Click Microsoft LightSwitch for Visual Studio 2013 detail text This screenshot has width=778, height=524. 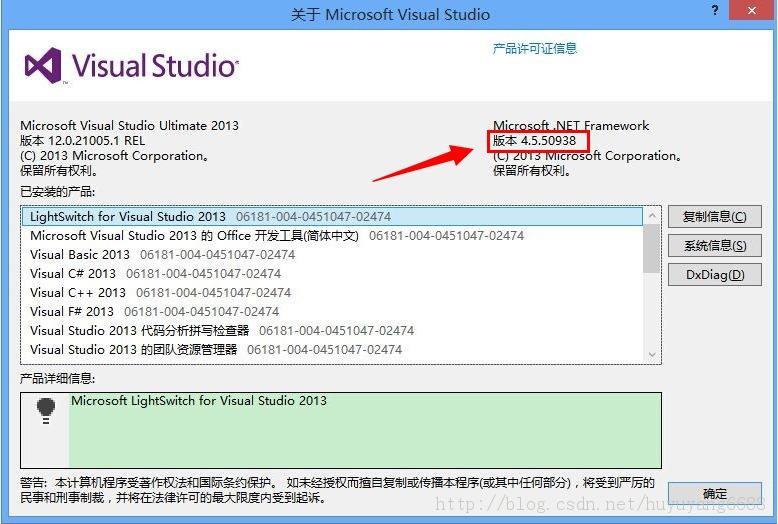198,400
